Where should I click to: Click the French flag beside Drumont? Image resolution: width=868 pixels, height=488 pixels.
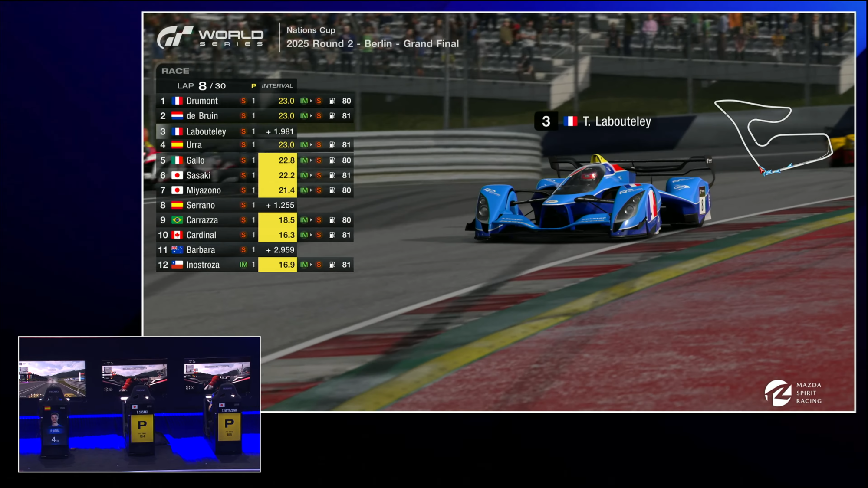click(x=177, y=101)
